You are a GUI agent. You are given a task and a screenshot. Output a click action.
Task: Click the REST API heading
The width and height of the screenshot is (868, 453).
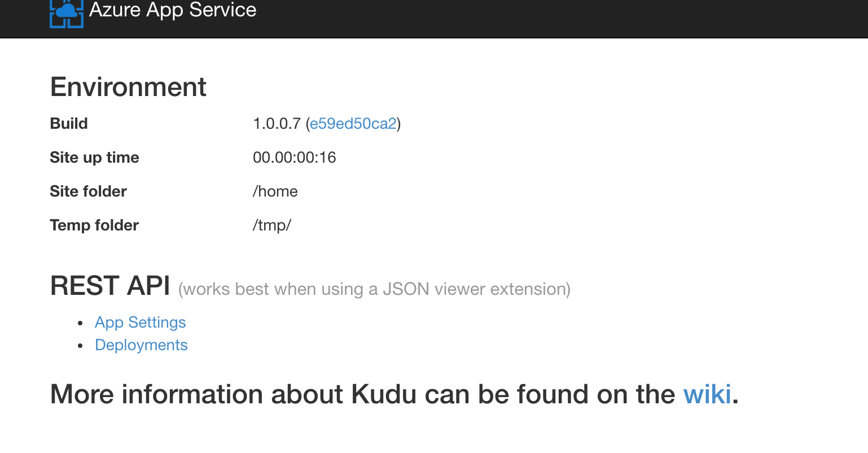pyautogui.click(x=110, y=286)
